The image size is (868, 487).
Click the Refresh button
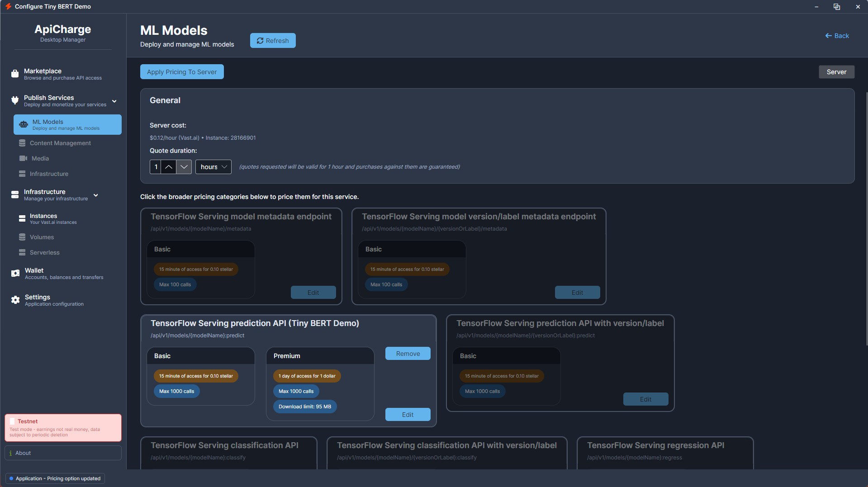[272, 40]
